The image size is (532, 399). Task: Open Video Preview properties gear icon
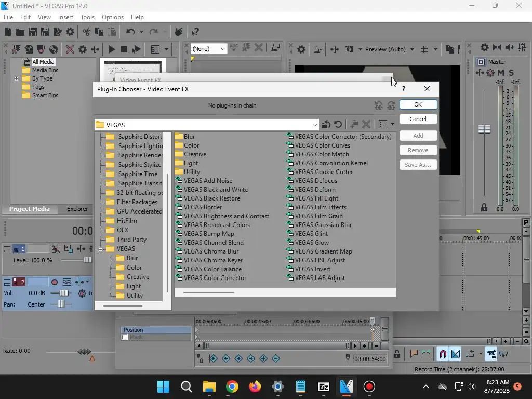click(301, 49)
